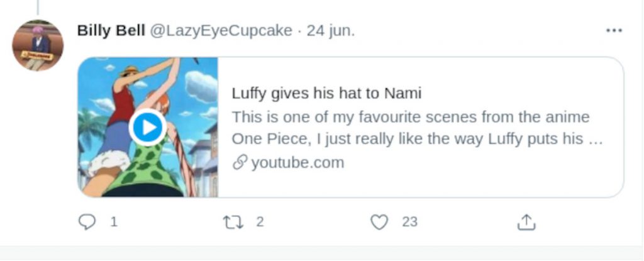Play the One Piece video
Viewport: 644px width, 261px height.
point(148,128)
